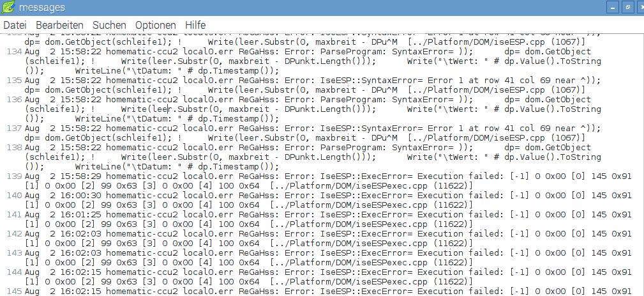Click the messages window title text
The width and height of the screenshot is (644, 296).
point(41,8)
